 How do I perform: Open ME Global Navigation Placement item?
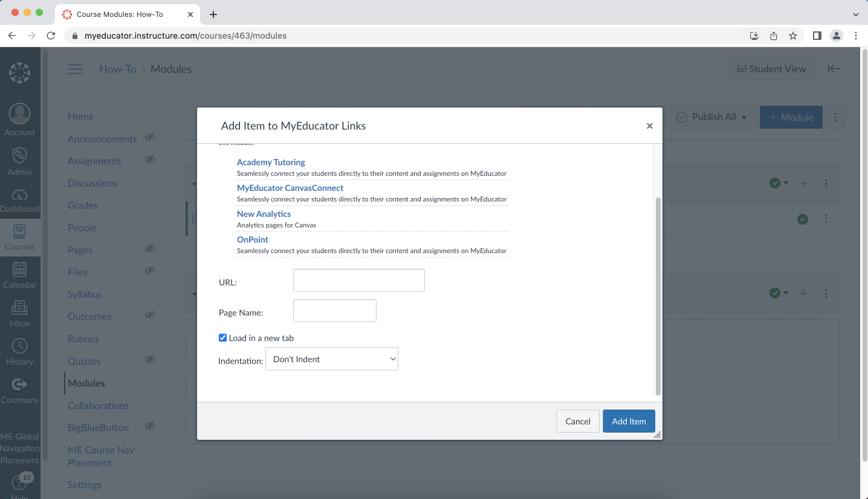tap(20, 448)
